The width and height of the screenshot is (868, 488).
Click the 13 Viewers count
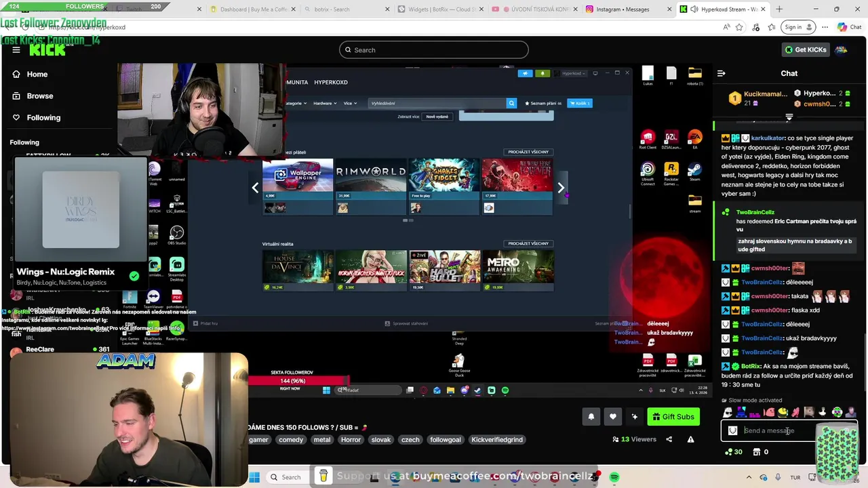point(634,440)
